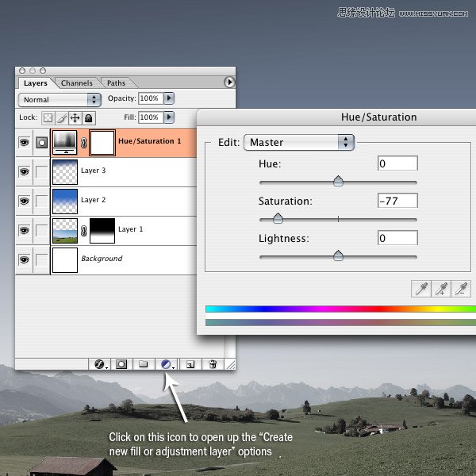Screen dimensions: 476x476
Task: Click link icon on Hue/Saturation 1 layer
Action: [x=84, y=142]
